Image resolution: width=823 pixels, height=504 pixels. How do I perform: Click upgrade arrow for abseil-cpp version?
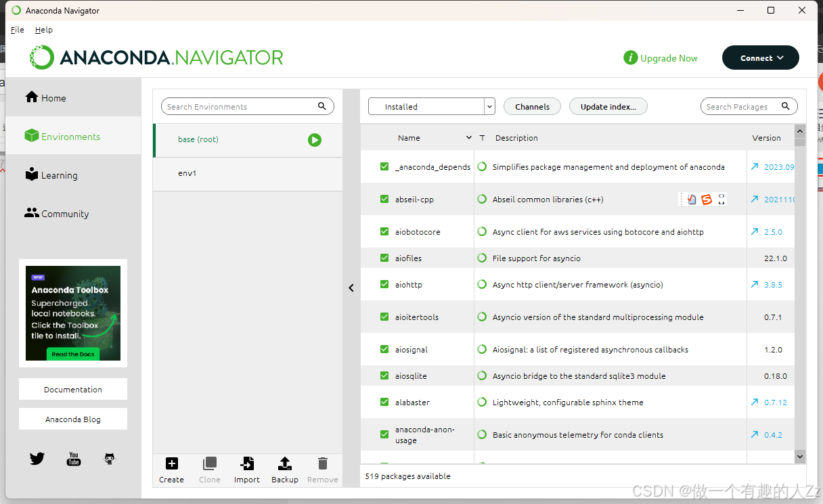coord(755,199)
